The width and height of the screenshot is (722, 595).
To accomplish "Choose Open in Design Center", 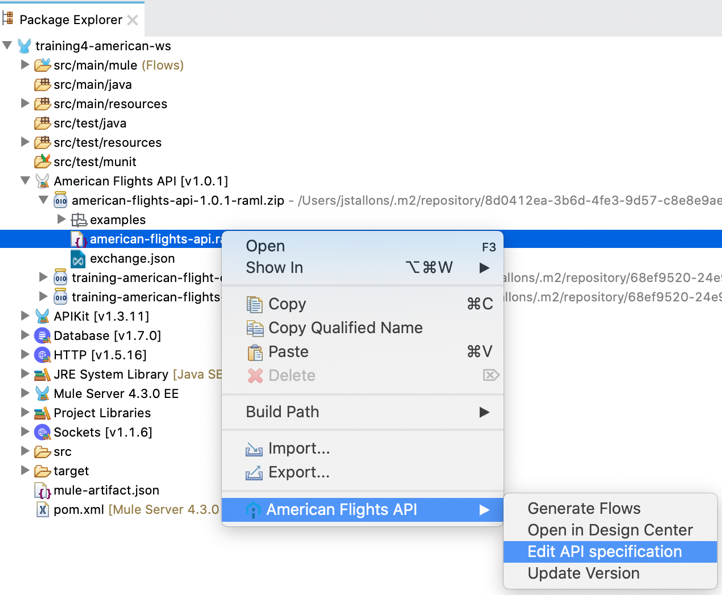I will pyautogui.click(x=610, y=530).
